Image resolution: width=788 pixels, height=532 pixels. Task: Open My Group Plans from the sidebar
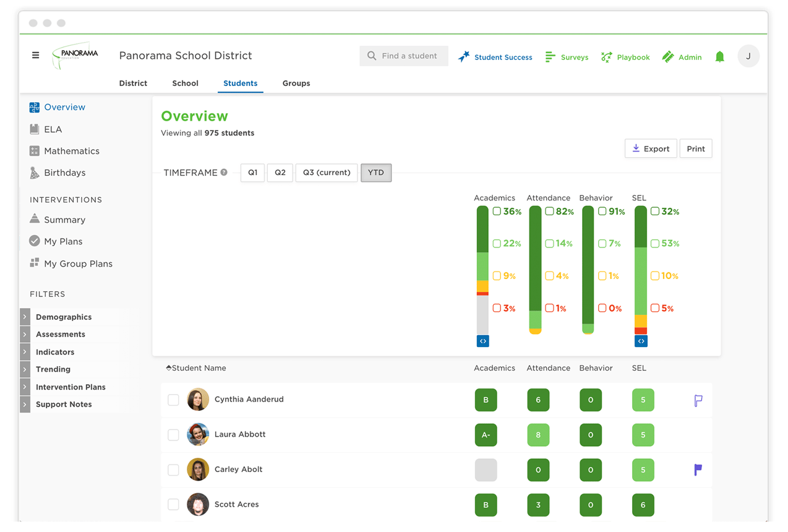point(78,263)
